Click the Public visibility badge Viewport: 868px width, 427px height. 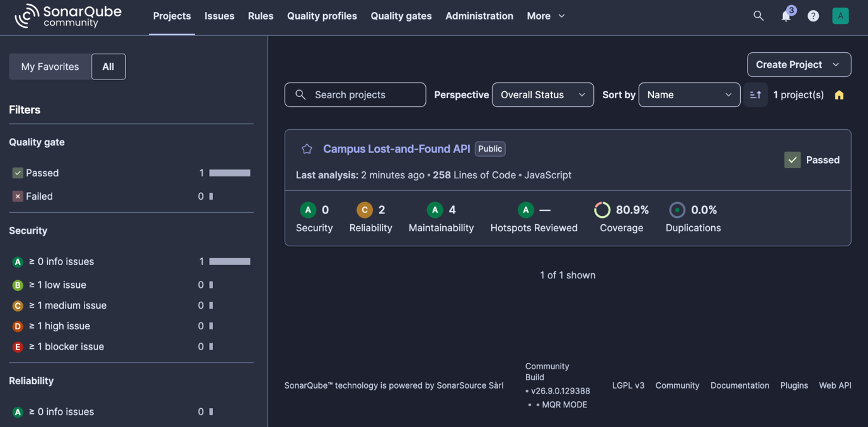point(490,149)
